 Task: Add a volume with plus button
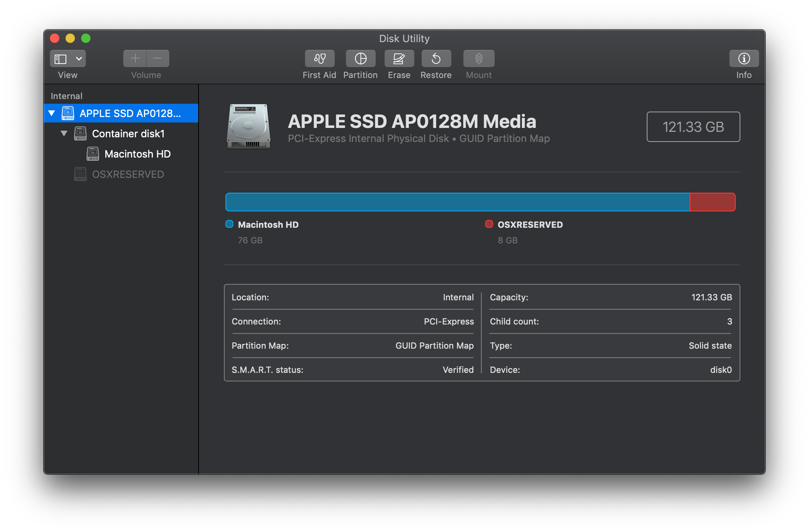click(135, 59)
